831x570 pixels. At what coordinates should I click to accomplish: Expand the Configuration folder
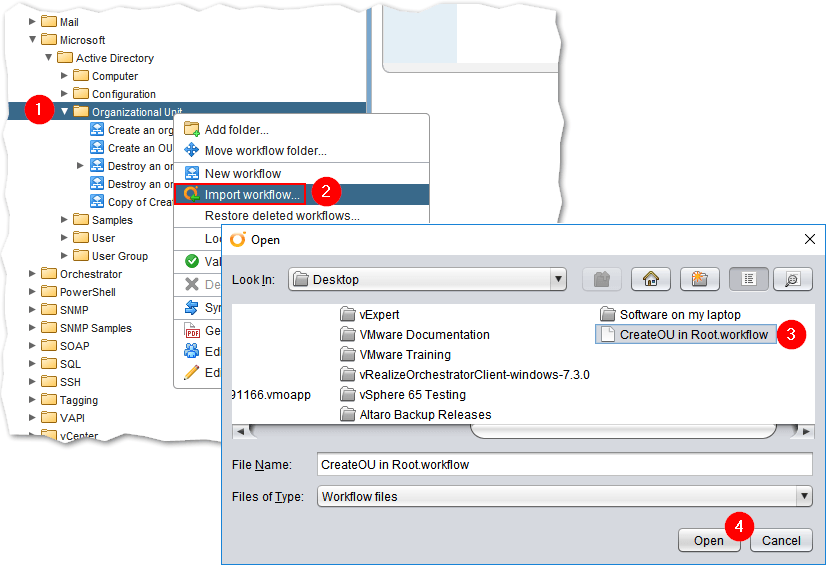coord(65,94)
